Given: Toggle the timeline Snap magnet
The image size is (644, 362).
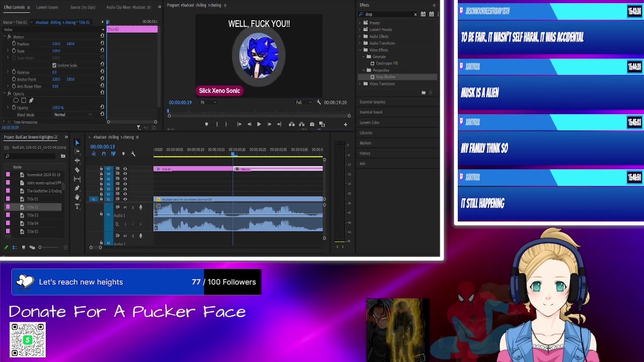Looking at the screenshot, I should pyautogui.click(x=104, y=154).
